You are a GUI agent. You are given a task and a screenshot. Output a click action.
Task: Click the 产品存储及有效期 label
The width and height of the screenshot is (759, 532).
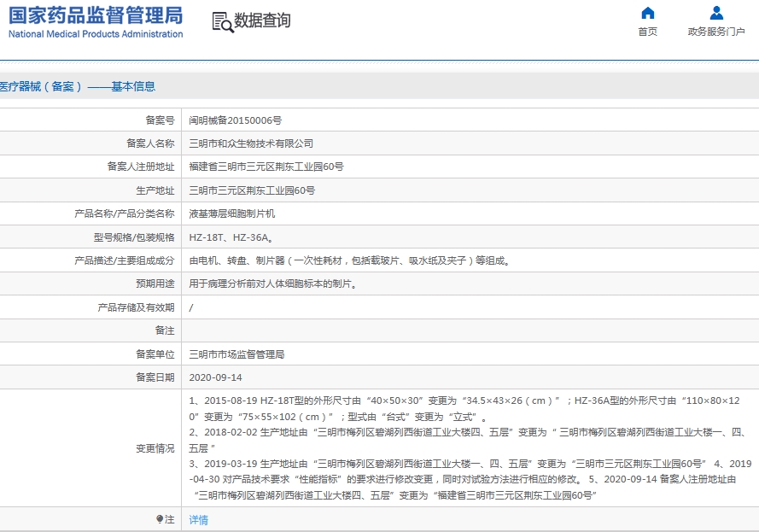pos(136,307)
